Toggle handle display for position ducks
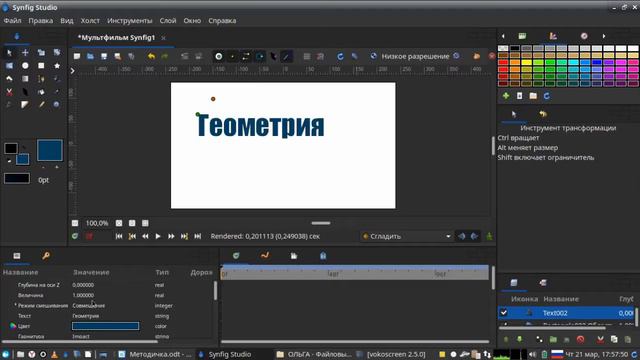Screen dimensions: 640x360 (x=219, y=56)
